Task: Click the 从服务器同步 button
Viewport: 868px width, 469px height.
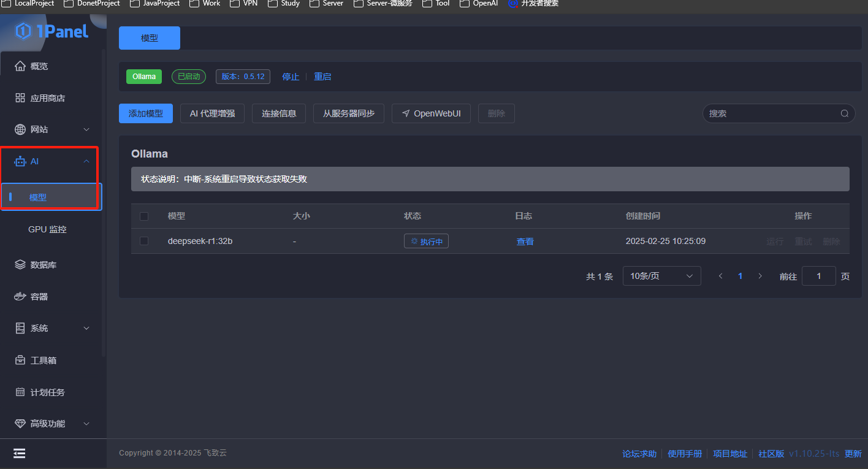Action: pos(349,113)
